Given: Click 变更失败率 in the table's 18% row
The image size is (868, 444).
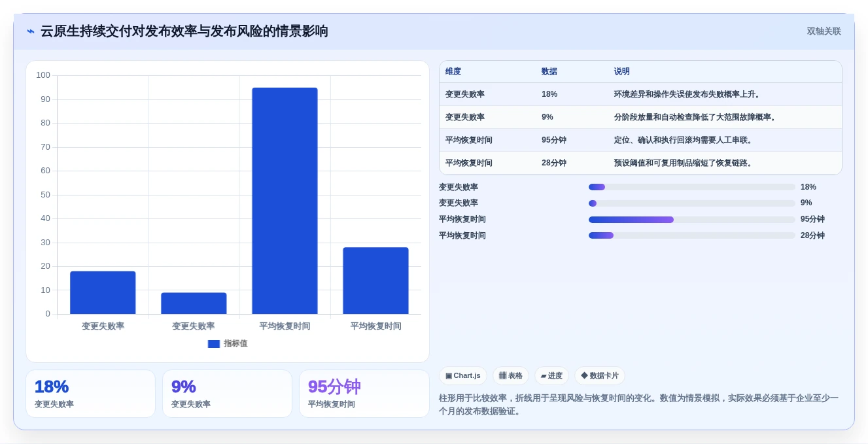Looking at the screenshot, I should [465, 94].
